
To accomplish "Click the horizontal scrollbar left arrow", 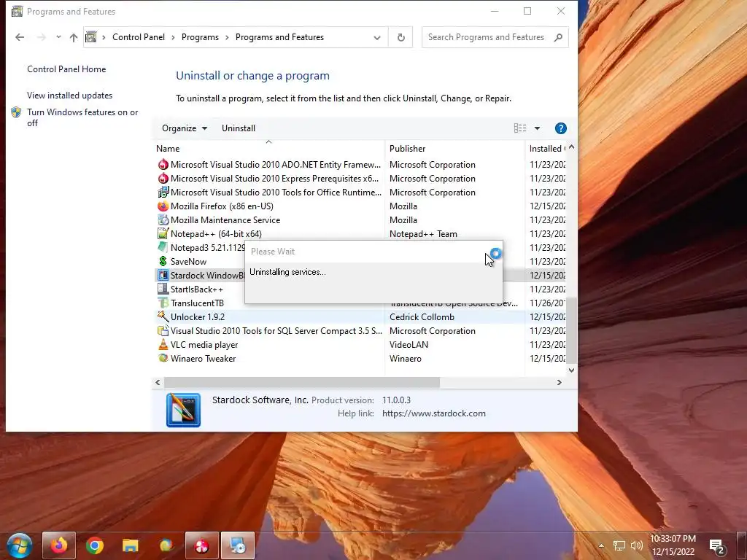I will [x=158, y=382].
